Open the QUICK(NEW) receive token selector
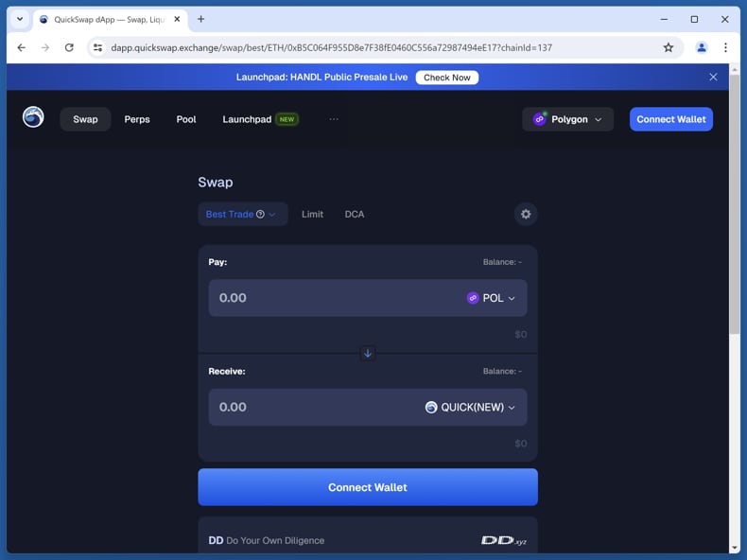747x560 pixels. [470, 407]
